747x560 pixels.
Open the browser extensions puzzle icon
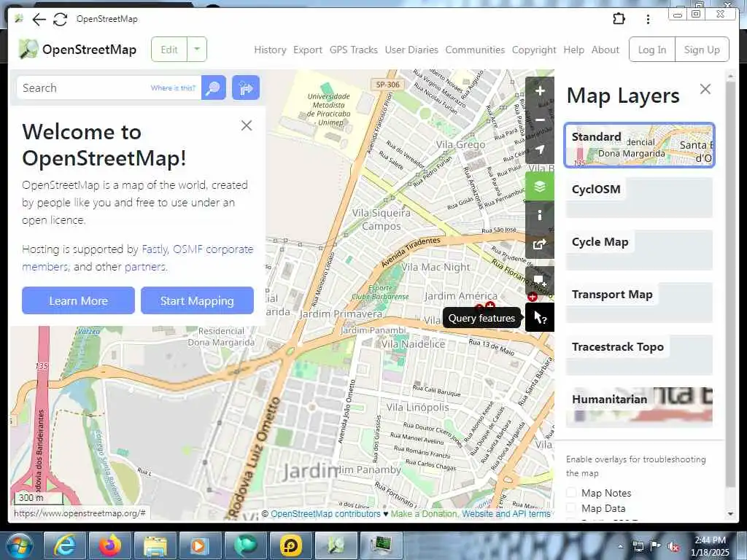[619, 19]
